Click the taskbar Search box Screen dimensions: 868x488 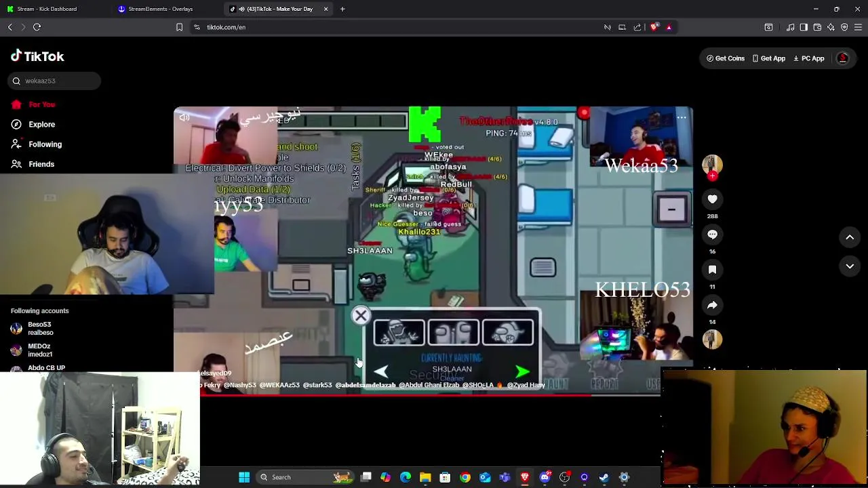[x=307, y=477]
